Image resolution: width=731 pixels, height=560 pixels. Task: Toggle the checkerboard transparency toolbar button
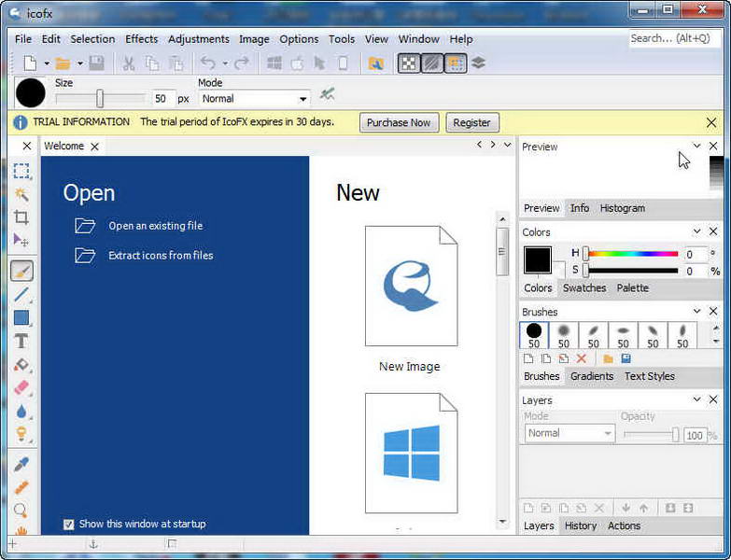point(409,63)
